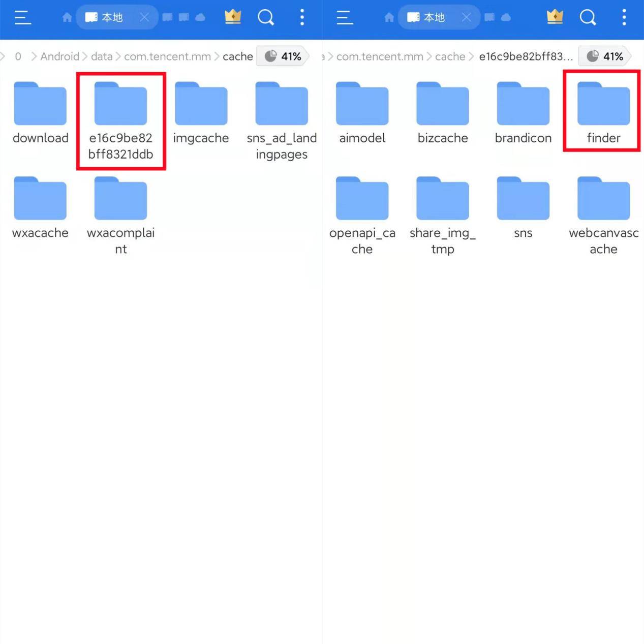This screenshot has height=644, width=644.
Task: Click cache in the left breadcrumb
Action: coord(238,56)
